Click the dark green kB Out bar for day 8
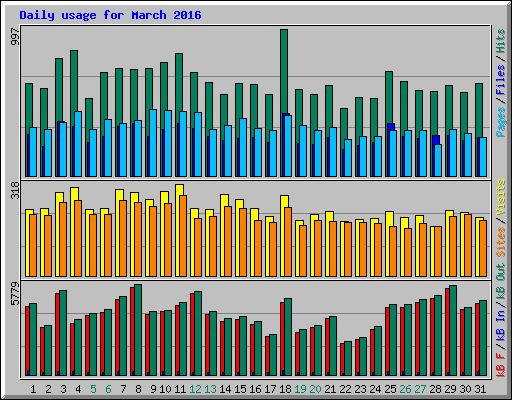 tap(138, 330)
